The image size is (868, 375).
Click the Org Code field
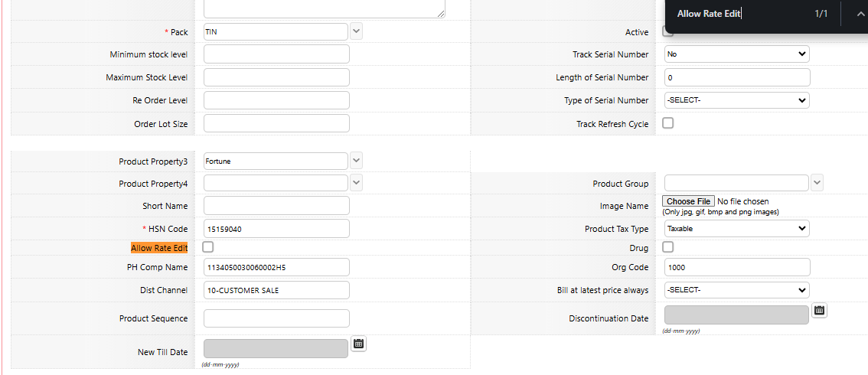(x=737, y=267)
